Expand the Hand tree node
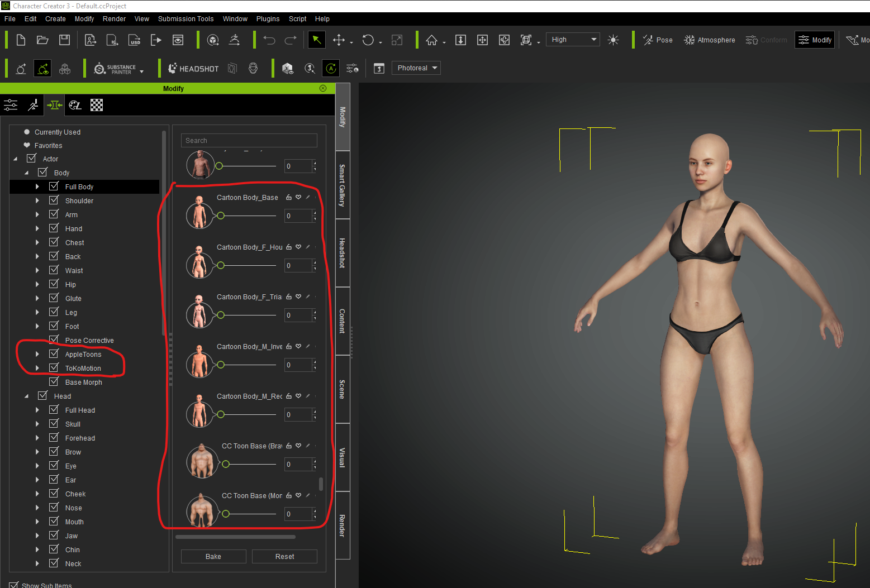This screenshot has height=588, width=870. (x=37, y=228)
